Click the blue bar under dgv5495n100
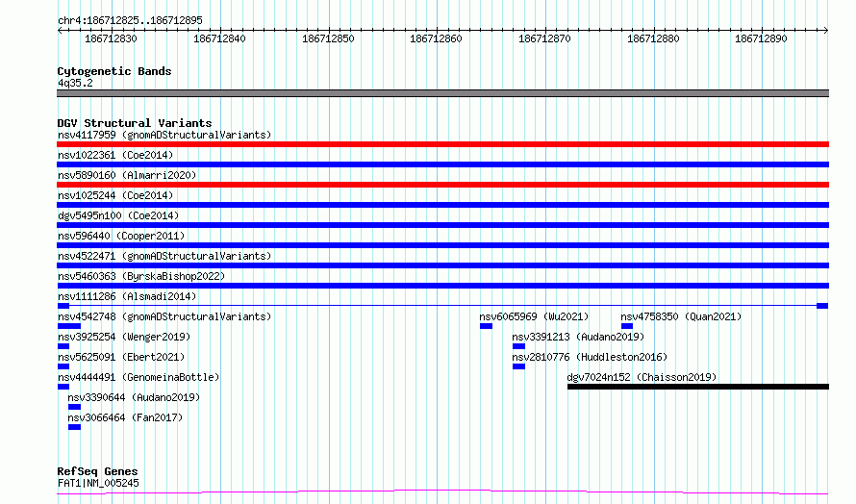The width and height of the screenshot is (856, 504). pyautogui.click(x=442, y=225)
